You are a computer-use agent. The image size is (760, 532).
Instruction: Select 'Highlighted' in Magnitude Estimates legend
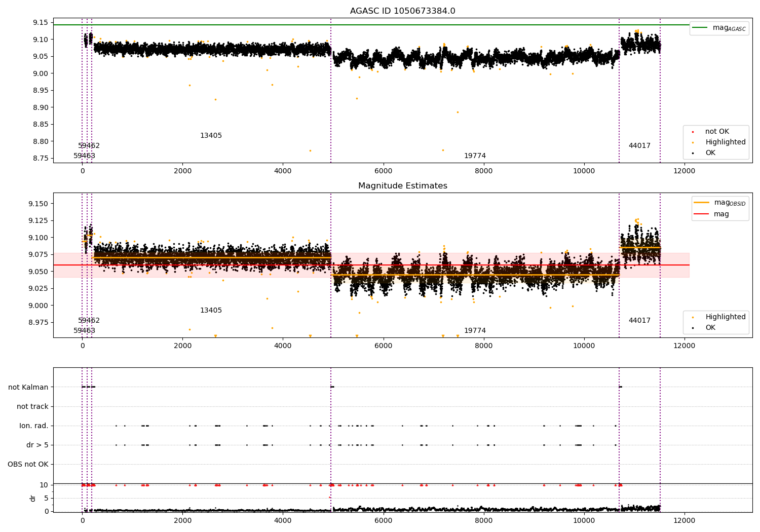(725, 317)
